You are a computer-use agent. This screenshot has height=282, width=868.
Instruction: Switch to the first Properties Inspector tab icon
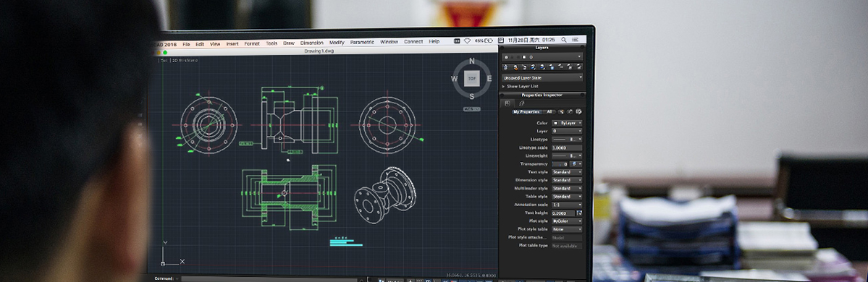(x=507, y=103)
